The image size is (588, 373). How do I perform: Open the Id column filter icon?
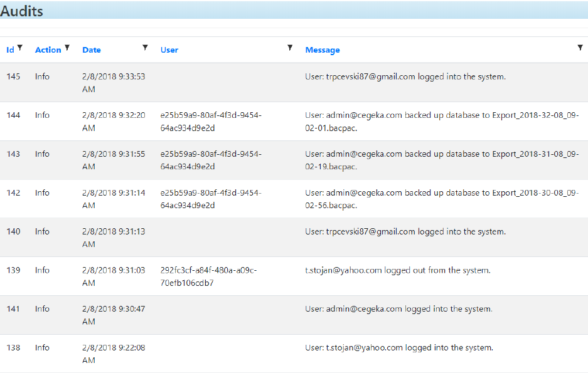pos(20,48)
